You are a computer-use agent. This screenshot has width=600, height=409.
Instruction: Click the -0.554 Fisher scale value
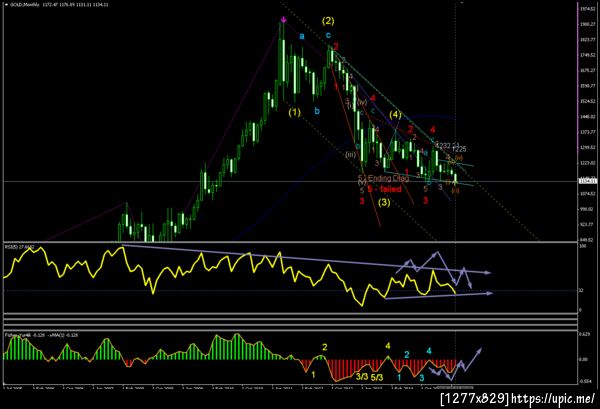pos(585,382)
